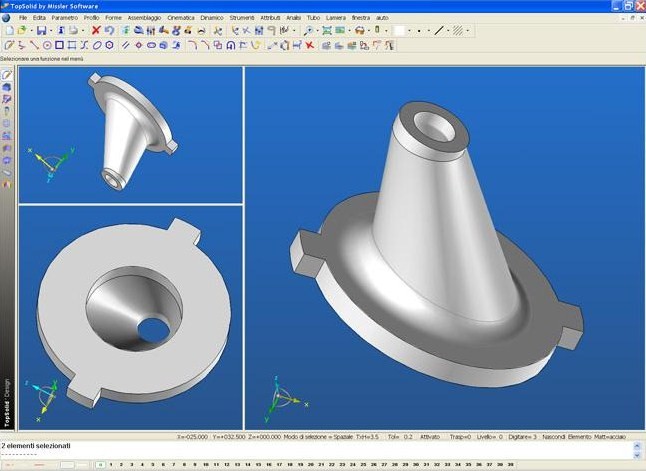Click the Undo arrow icon in toolbar

(109, 31)
